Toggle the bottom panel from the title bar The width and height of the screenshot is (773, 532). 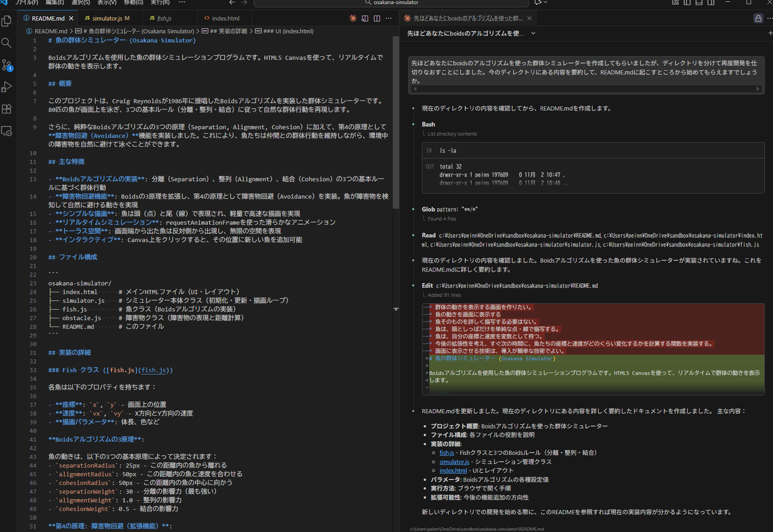699,2
